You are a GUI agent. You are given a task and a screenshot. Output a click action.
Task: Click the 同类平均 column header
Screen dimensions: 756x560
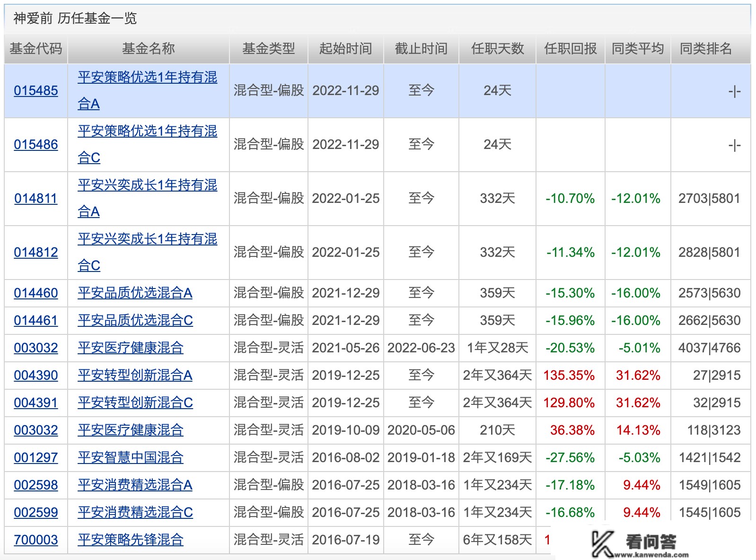tap(638, 49)
